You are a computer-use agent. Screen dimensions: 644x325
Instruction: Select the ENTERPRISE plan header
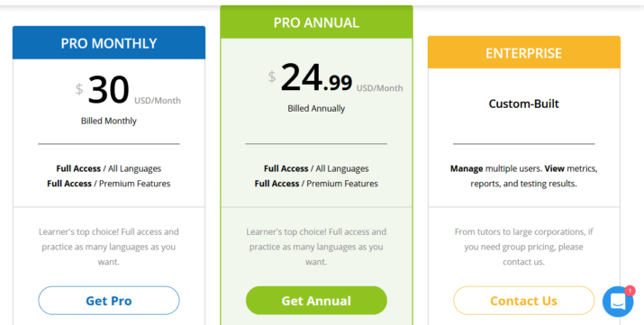pyautogui.click(x=523, y=52)
